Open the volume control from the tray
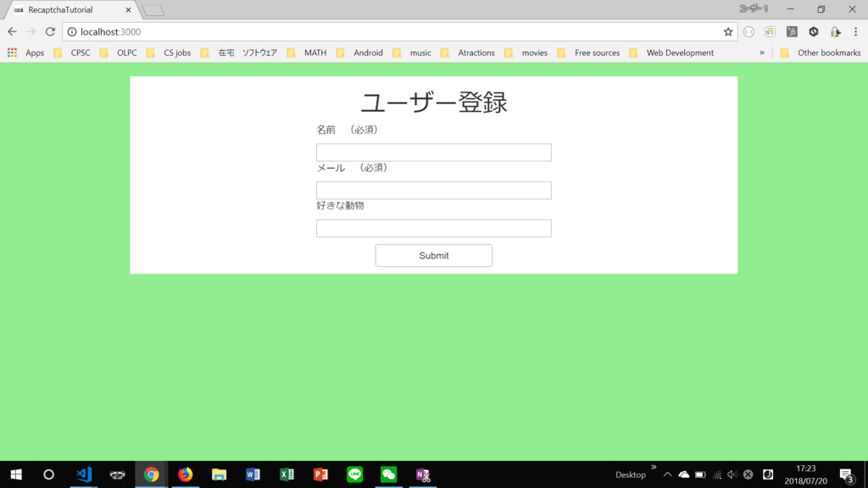Screen dimensions: 868x488 (731, 475)
